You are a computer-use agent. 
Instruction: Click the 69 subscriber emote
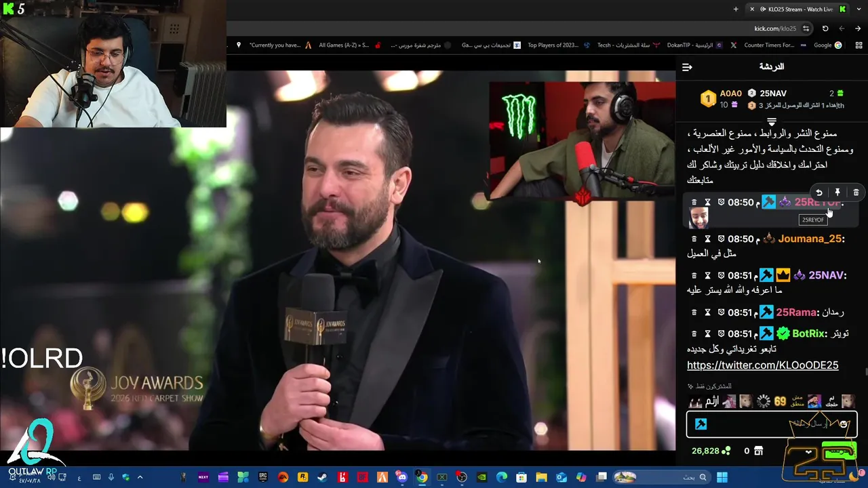pyautogui.click(x=780, y=401)
